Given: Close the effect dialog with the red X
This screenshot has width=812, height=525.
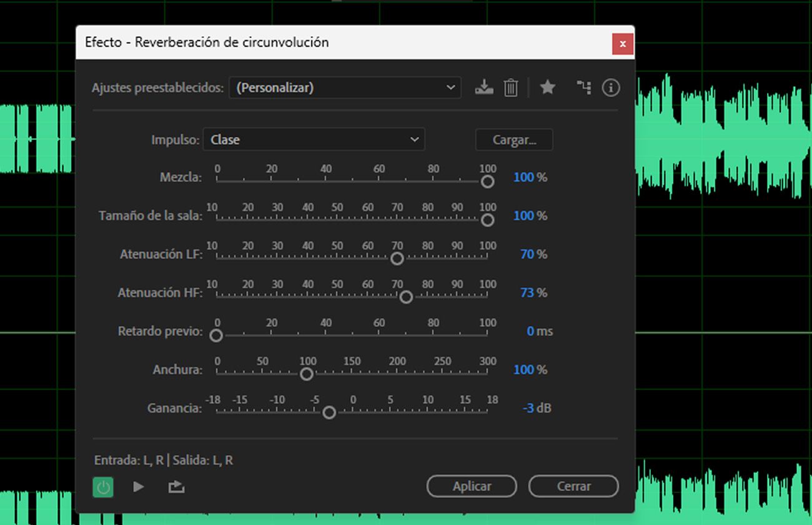Looking at the screenshot, I should (x=622, y=44).
